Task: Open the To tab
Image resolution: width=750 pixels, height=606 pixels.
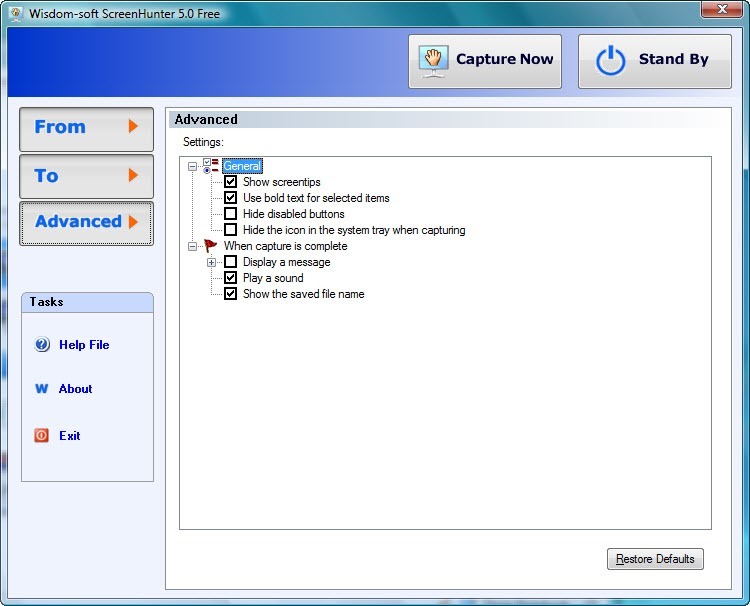Action: click(x=86, y=176)
